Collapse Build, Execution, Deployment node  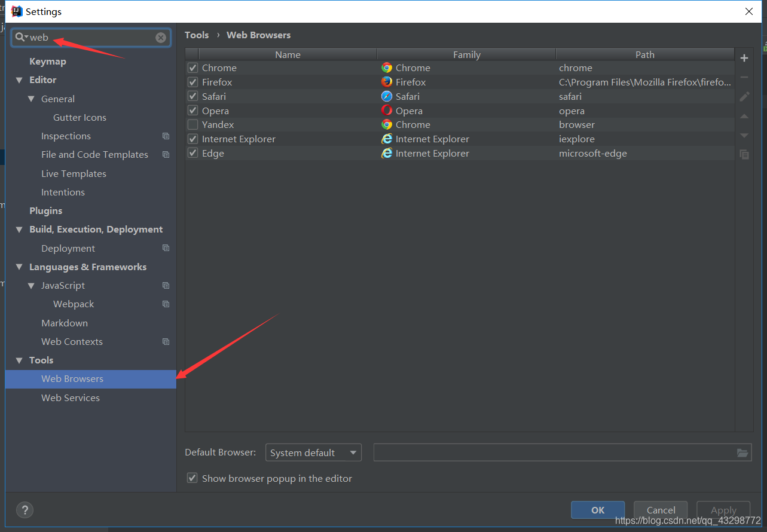pyautogui.click(x=19, y=230)
